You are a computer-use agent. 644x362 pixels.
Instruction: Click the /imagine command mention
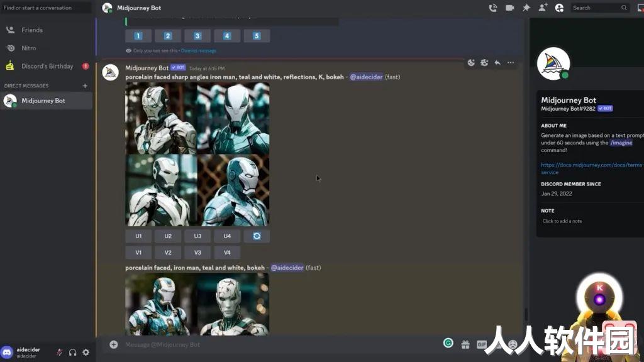(621, 143)
